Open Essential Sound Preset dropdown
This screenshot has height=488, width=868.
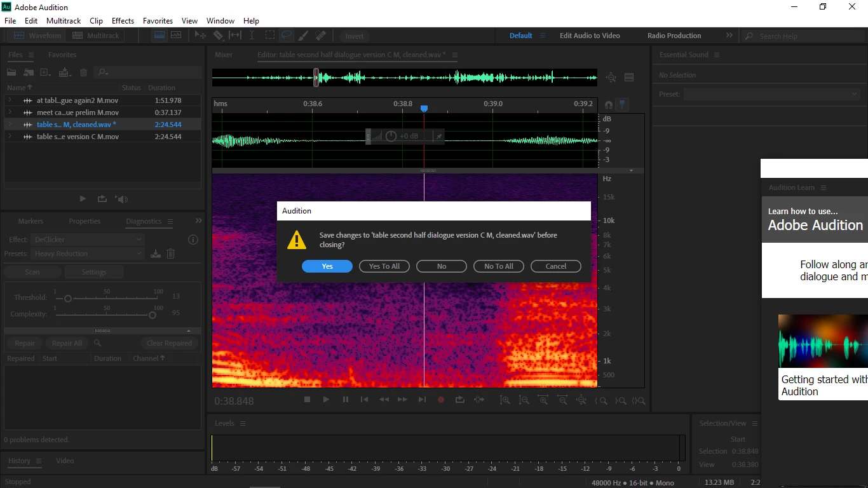pos(771,94)
